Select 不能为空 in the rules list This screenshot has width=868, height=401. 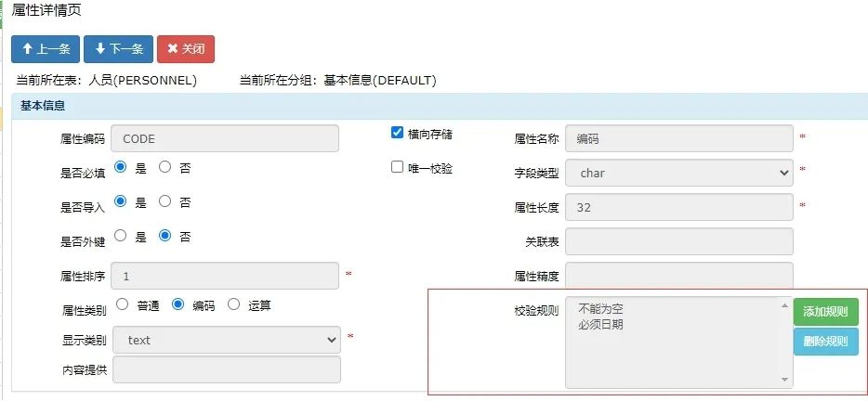tap(600, 308)
